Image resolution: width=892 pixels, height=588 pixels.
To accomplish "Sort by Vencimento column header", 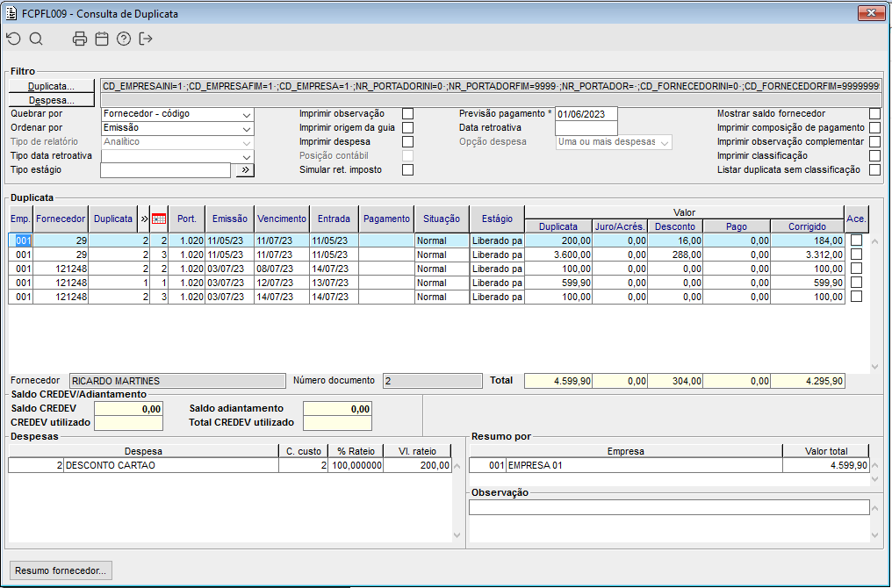I will (x=282, y=219).
